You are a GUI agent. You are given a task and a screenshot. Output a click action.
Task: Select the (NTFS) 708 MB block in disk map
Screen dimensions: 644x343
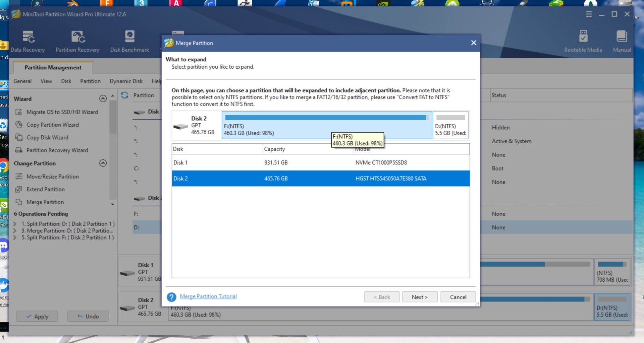pos(612,272)
